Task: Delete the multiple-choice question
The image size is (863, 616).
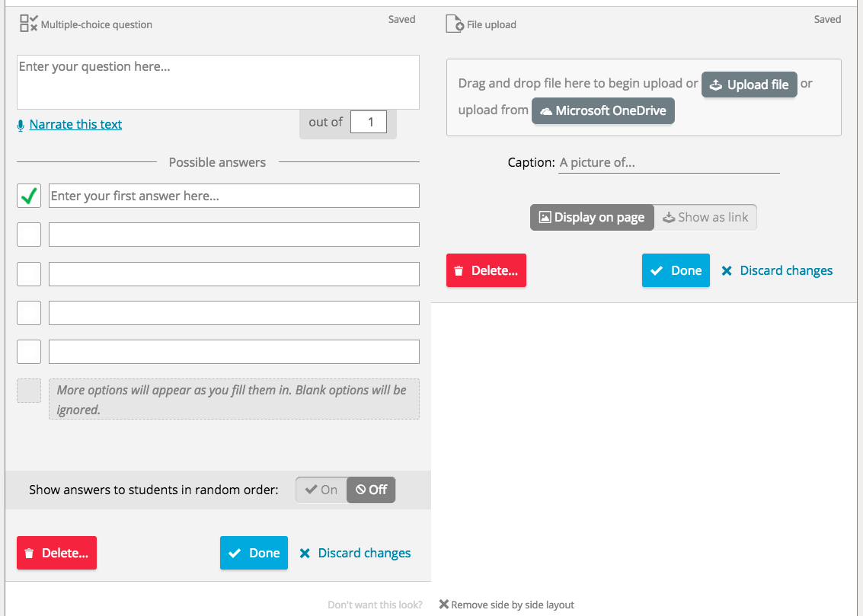Action: (56, 553)
